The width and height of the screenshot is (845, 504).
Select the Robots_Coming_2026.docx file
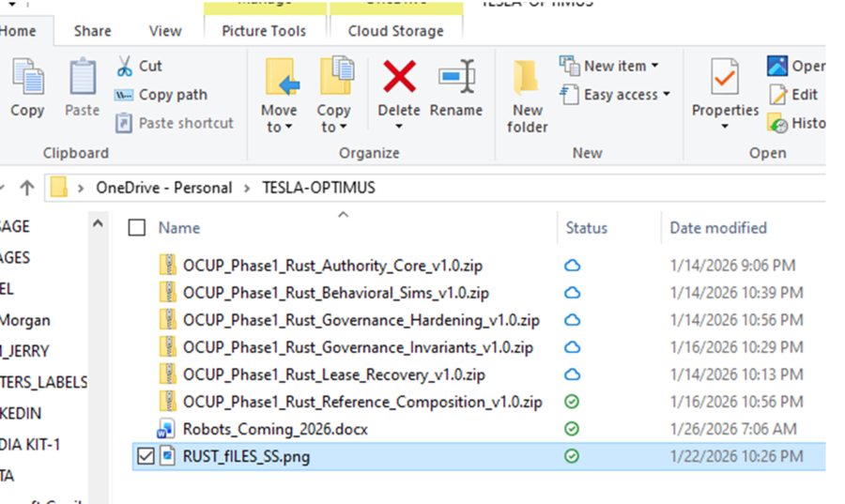(x=275, y=430)
